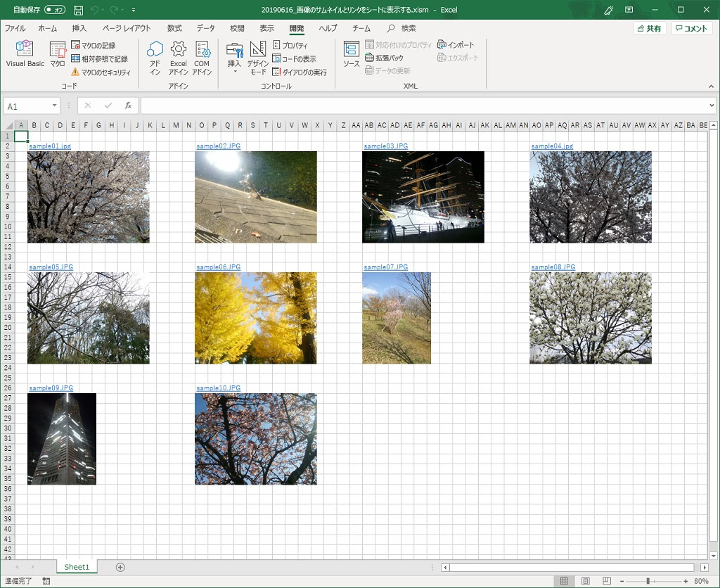Open the Visual Basic editor
The height and width of the screenshot is (588, 720).
point(25,54)
